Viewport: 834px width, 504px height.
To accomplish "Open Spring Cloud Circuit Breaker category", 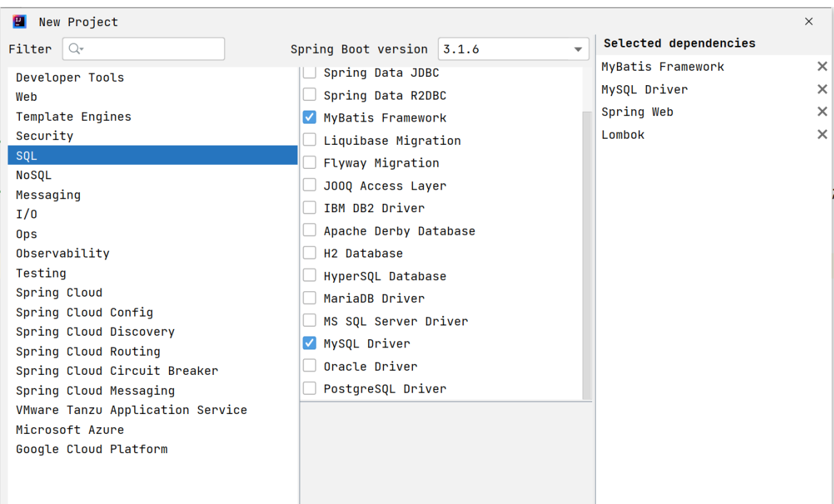I will point(153,371).
